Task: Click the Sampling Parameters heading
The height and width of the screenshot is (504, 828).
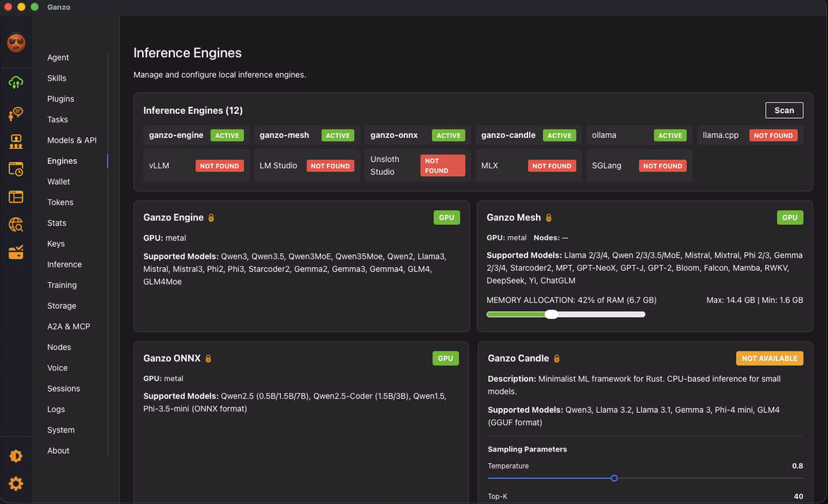Action: coord(527,449)
